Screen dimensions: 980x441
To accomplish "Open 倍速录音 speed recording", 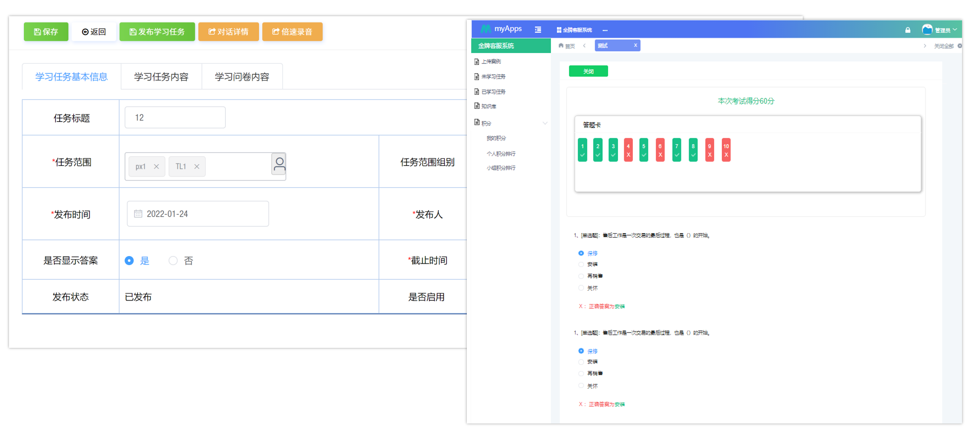I will point(292,31).
